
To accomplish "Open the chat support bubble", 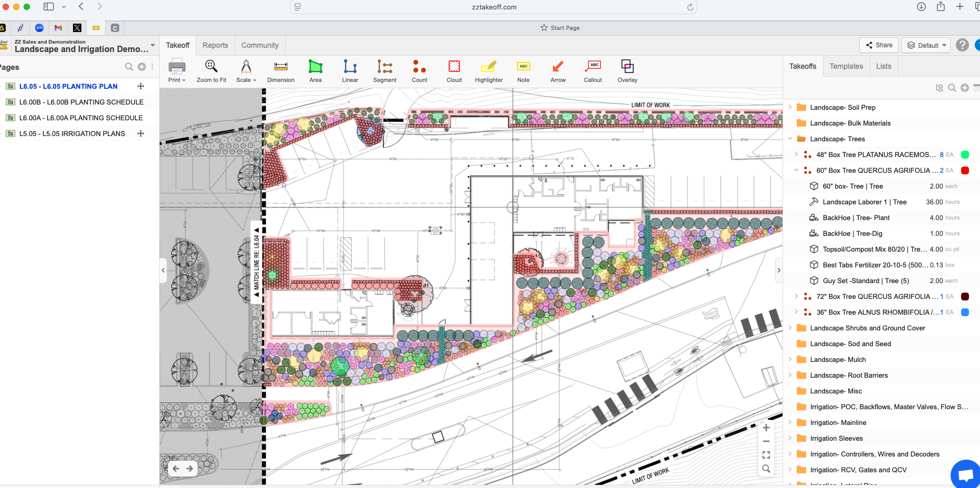I will 966,475.
